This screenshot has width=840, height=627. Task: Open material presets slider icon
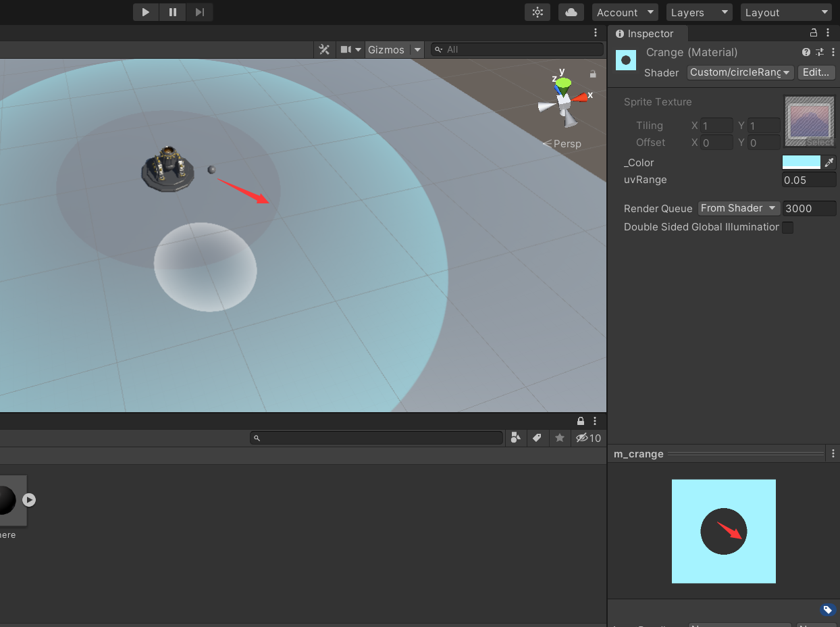coord(820,52)
